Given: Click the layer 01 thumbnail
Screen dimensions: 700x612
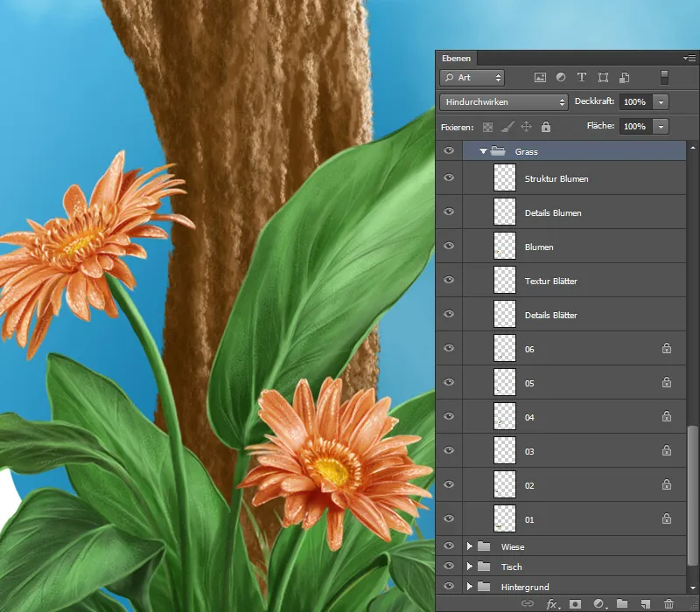Looking at the screenshot, I should point(505,518).
